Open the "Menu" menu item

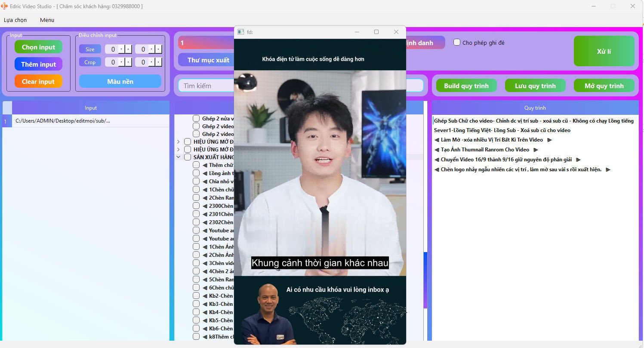click(x=46, y=20)
